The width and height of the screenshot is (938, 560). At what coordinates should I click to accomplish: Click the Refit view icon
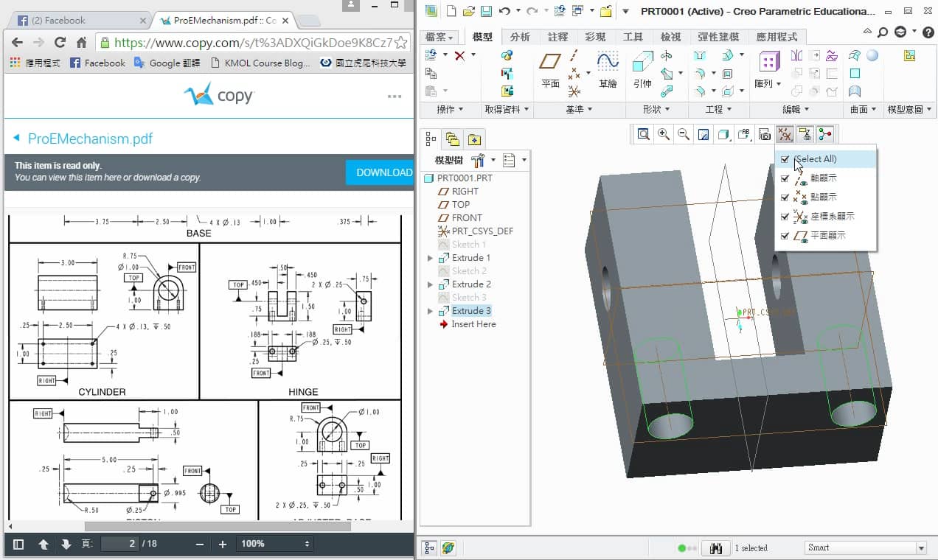(644, 134)
